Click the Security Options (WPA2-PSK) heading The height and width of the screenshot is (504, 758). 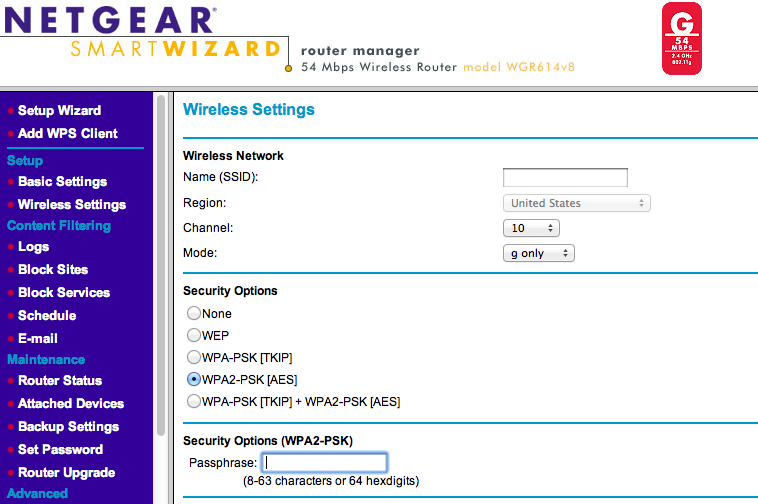click(x=268, y=441)
